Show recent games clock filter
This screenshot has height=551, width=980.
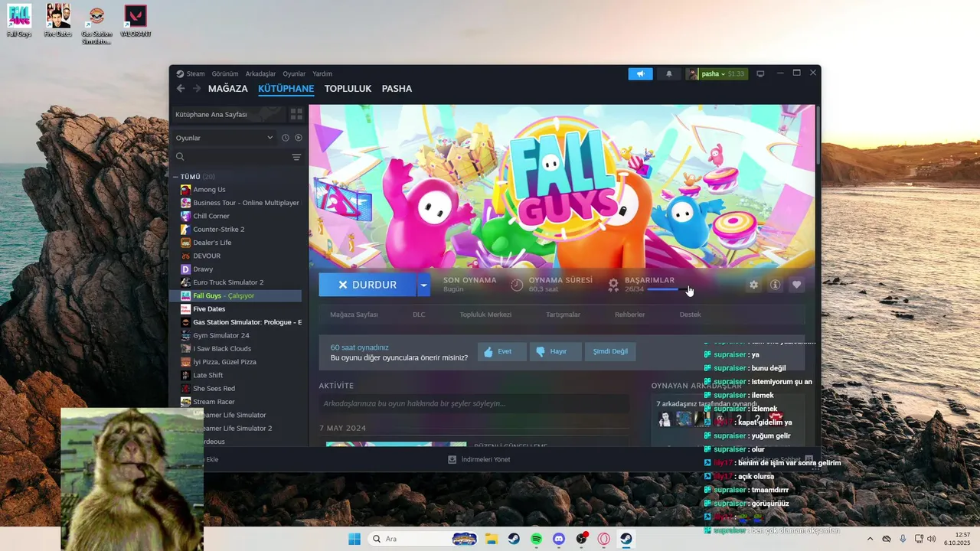coord(285,138)
